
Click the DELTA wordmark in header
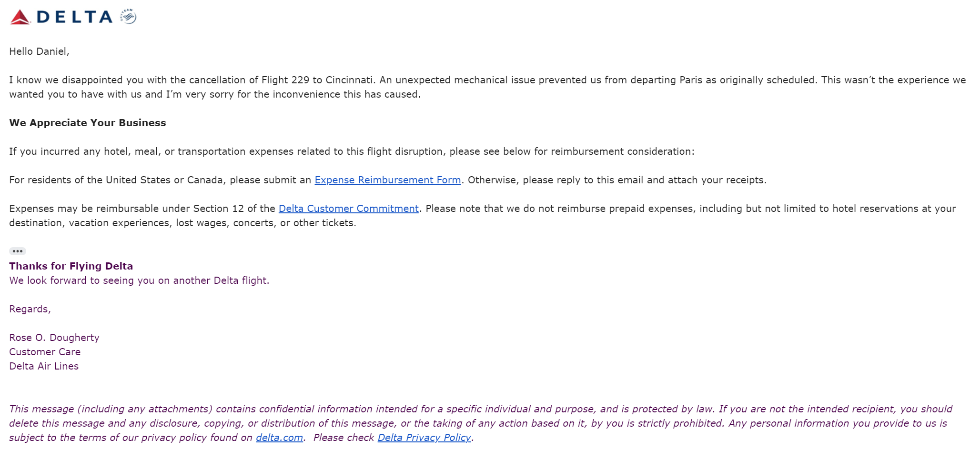coord(74,17)
